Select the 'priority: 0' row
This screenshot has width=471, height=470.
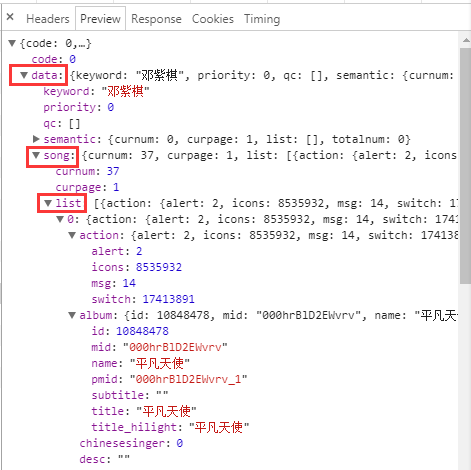[79, 107]
